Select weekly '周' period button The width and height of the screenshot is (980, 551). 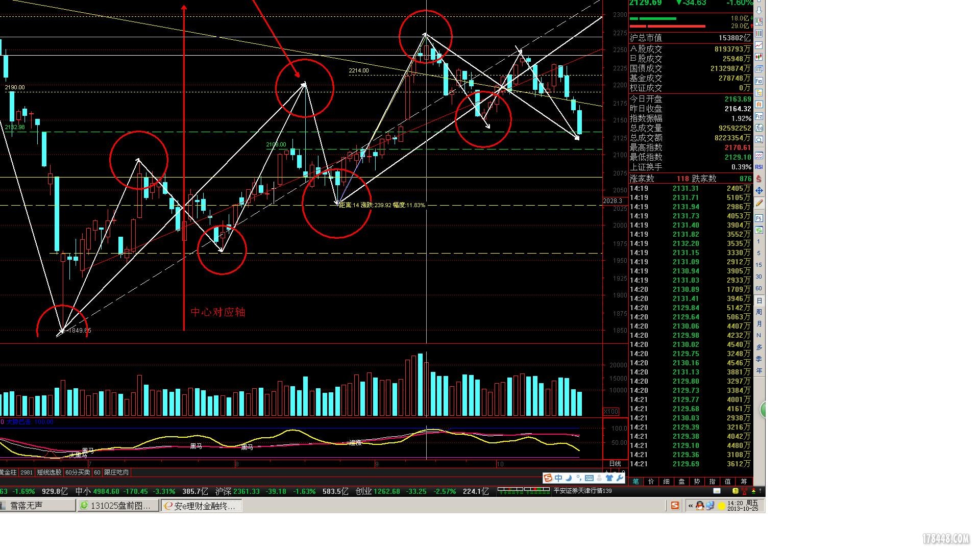click(758, 312)
